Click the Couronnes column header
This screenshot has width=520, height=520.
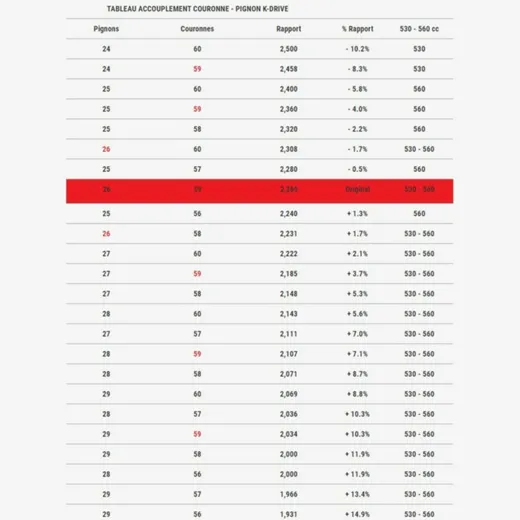coord(197,29)
